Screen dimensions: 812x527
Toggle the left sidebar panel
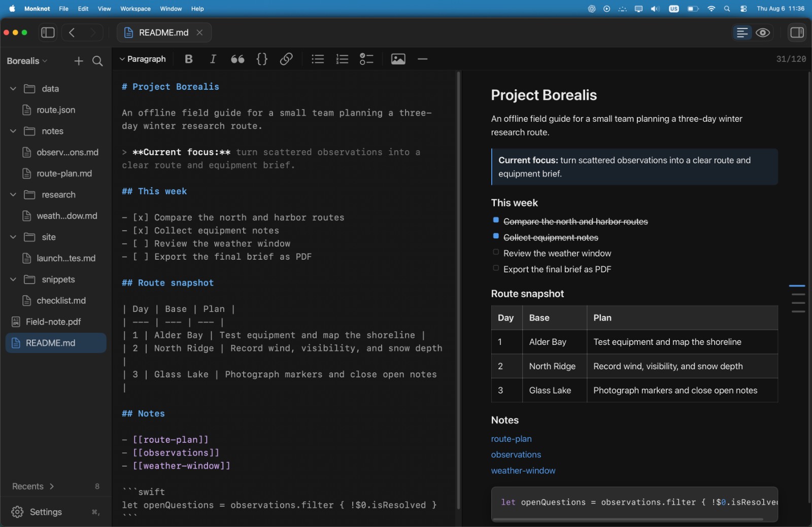pyautogui.click(x=48, y=32)
